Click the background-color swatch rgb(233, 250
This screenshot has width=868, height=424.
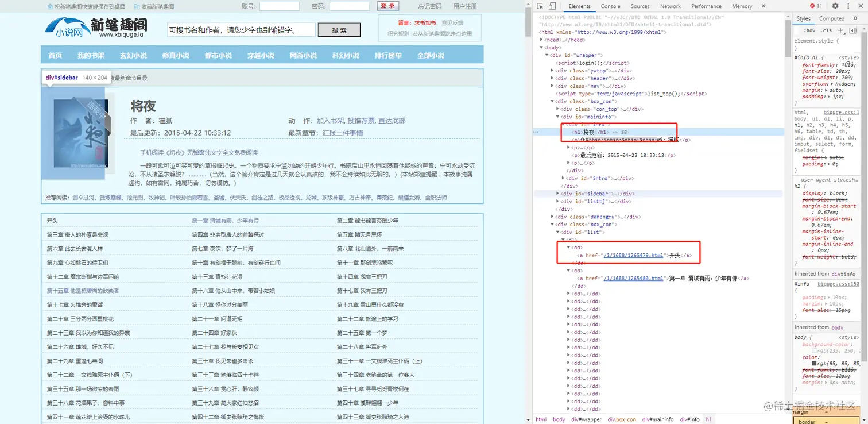814,350
